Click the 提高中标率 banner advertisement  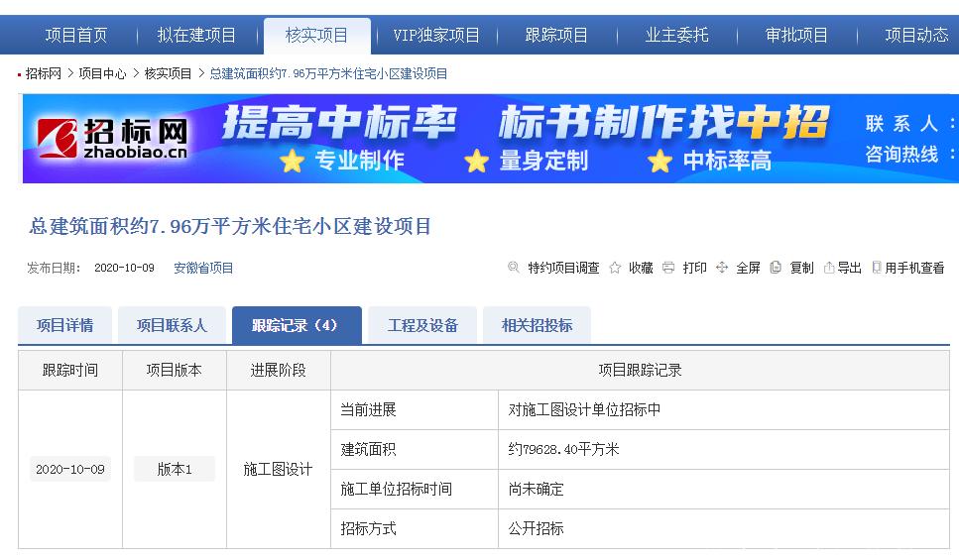(491, 139)
